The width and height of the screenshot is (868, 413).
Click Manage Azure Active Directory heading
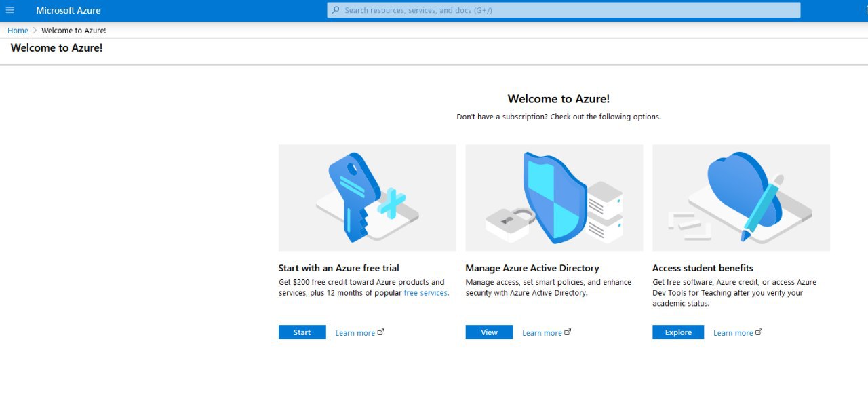(x=532, y=268)
